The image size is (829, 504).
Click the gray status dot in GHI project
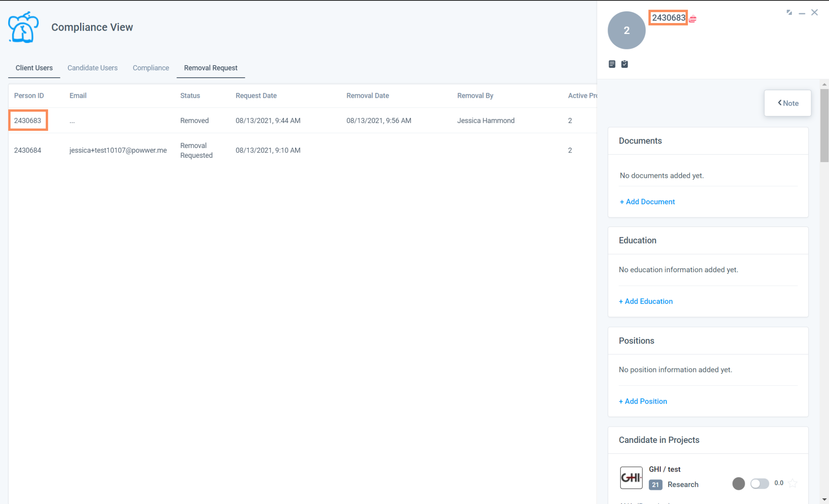[x=738, y=483]
